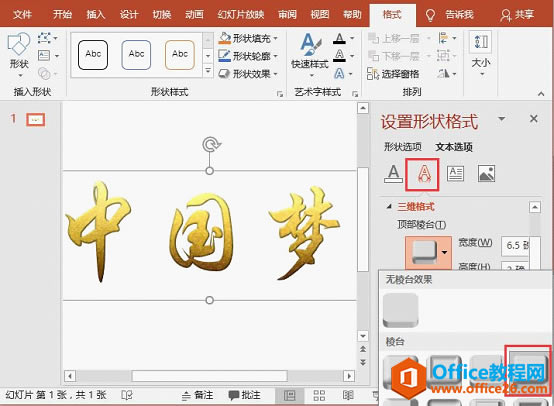Click the text fill A icon
This screenshot has width=554, height=406.
click(x=339, y=38)
